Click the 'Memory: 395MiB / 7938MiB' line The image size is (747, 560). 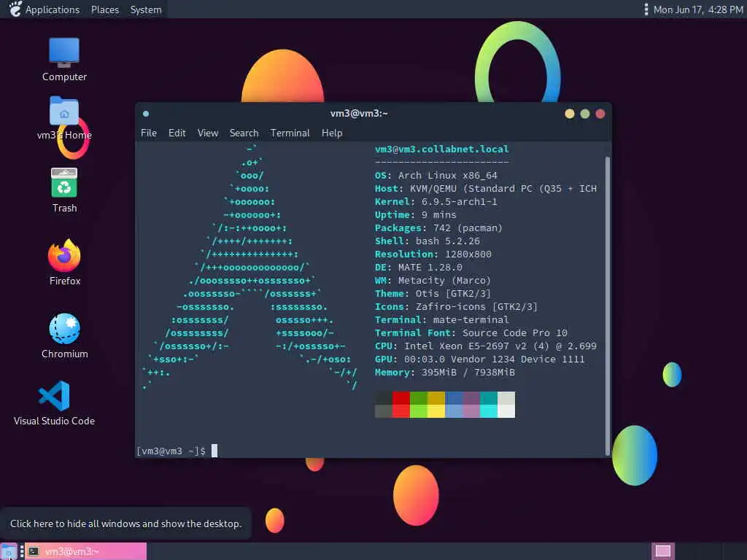[444, 373]
